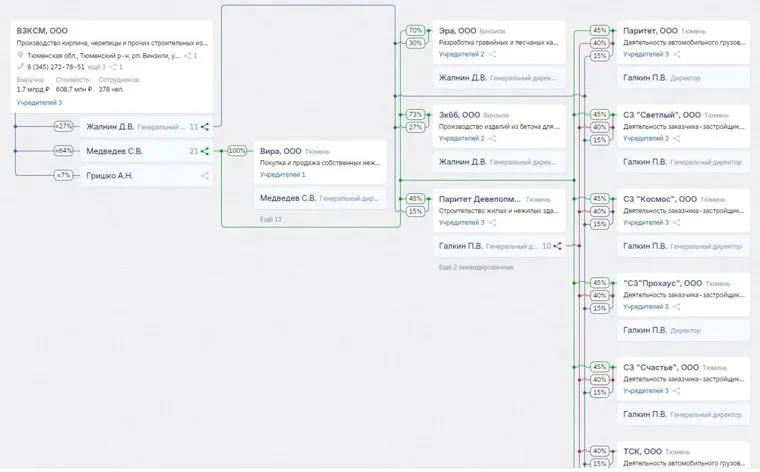This screenshot has height=472, width=760.
Task: Expand Учредителей 1 on the Вира card
Action: pos(283,175)
